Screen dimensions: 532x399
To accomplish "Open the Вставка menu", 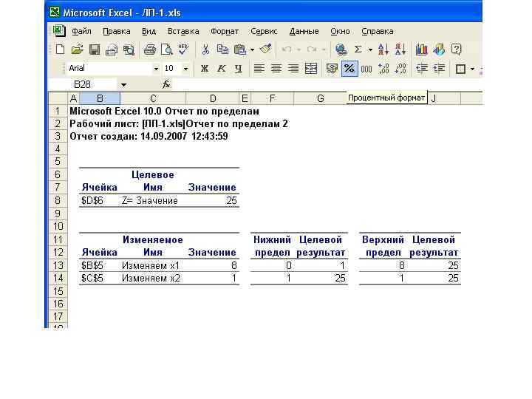I will tap(183, 31).
